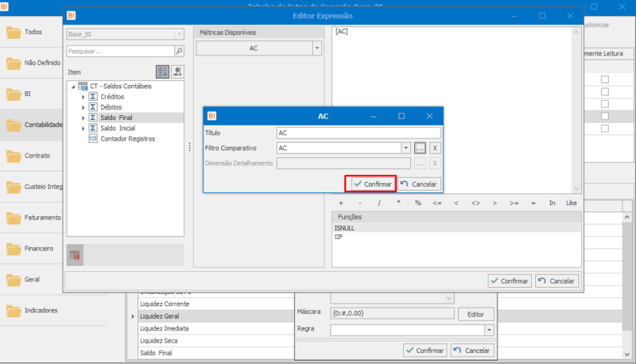Insert the plus operator
This screenshot has height=364, width=636.
click(x=341, y=203)
